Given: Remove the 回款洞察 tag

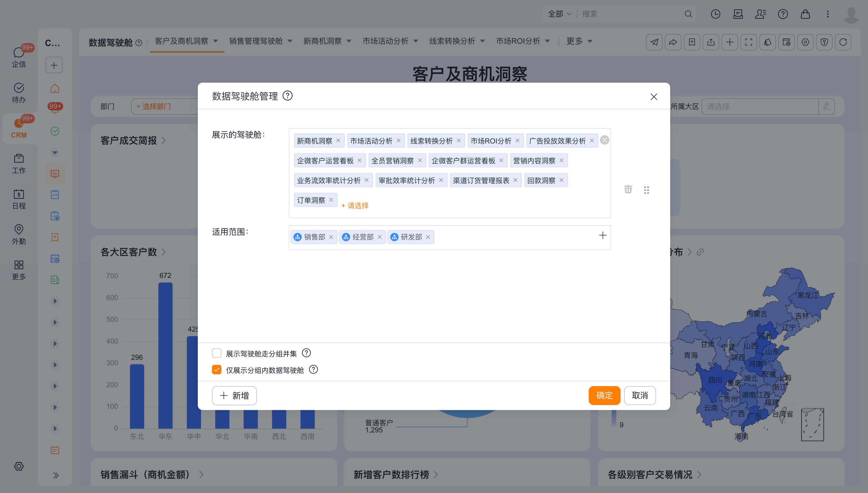Looking at the screenshot, I should point(561,180).
